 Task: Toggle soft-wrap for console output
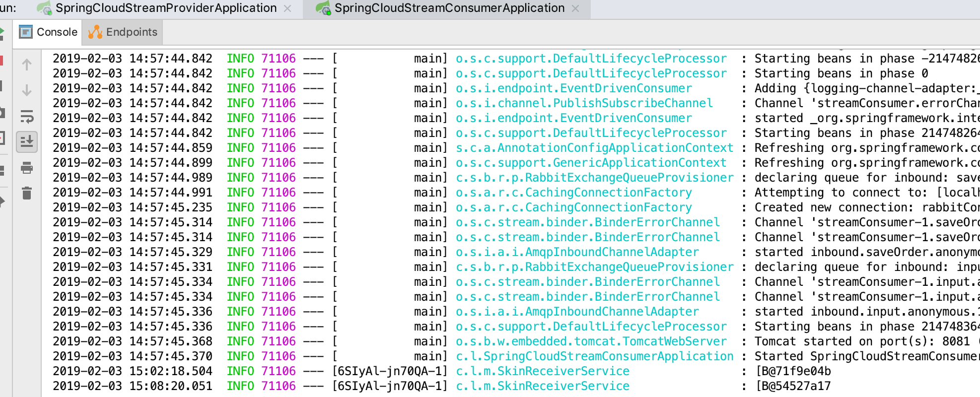pyautogui.click(x=27, y=117)
